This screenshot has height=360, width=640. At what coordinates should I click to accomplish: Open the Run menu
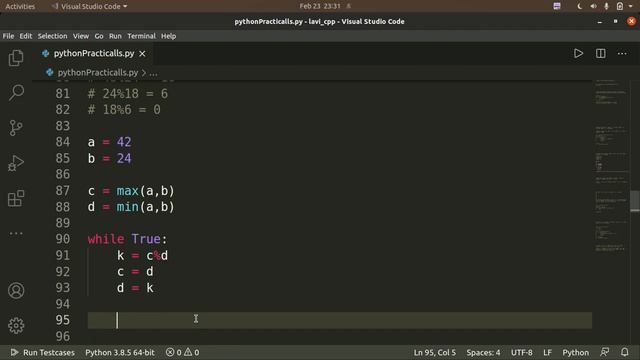point(115,36)
